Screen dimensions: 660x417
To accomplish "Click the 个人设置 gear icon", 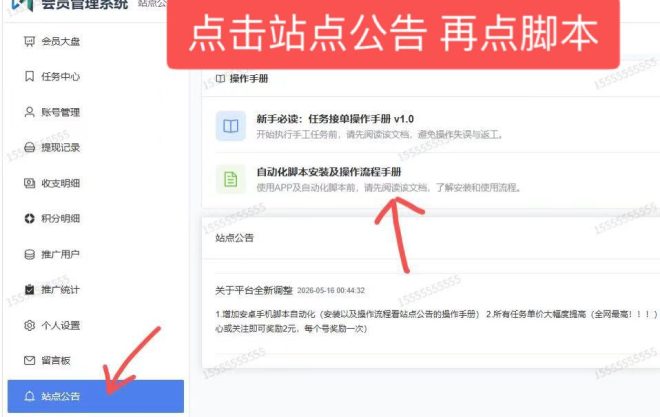I will point(29,325).
